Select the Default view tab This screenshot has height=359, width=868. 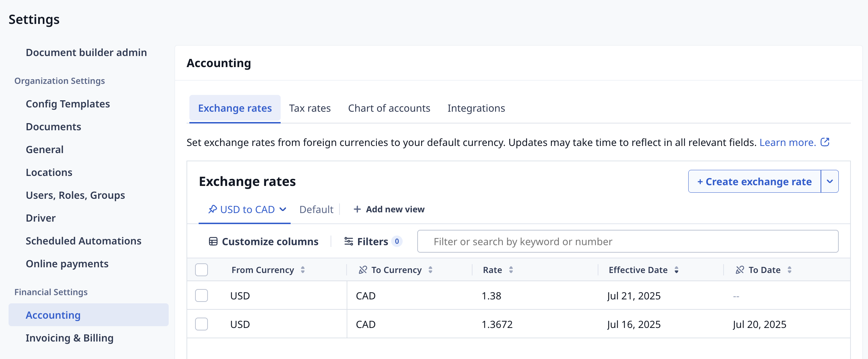[316, 209]
